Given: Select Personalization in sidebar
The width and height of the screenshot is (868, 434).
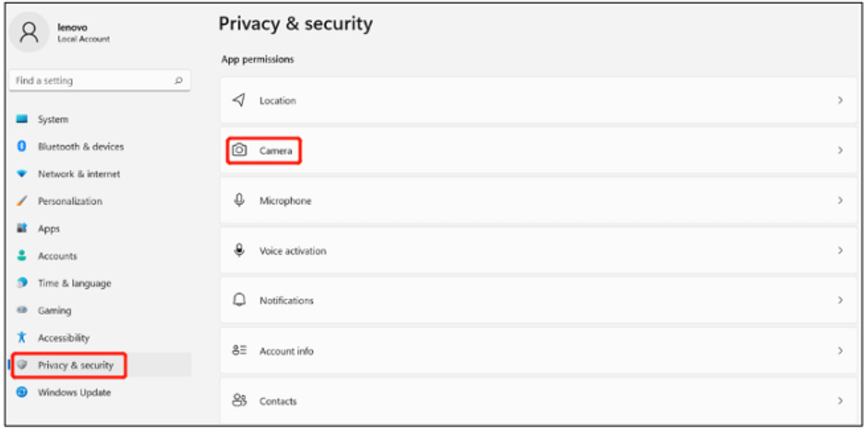Looking at the screenshot, I should (x=70, y=201).
